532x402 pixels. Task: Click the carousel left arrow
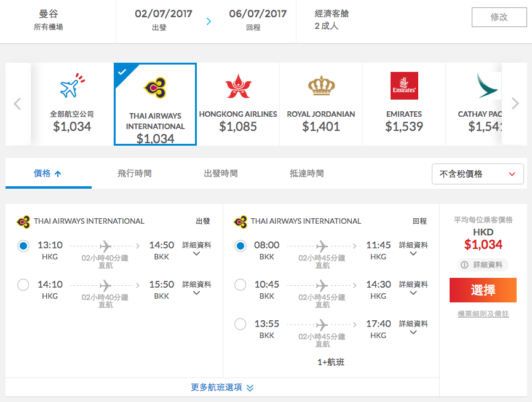tap(17, 104)
